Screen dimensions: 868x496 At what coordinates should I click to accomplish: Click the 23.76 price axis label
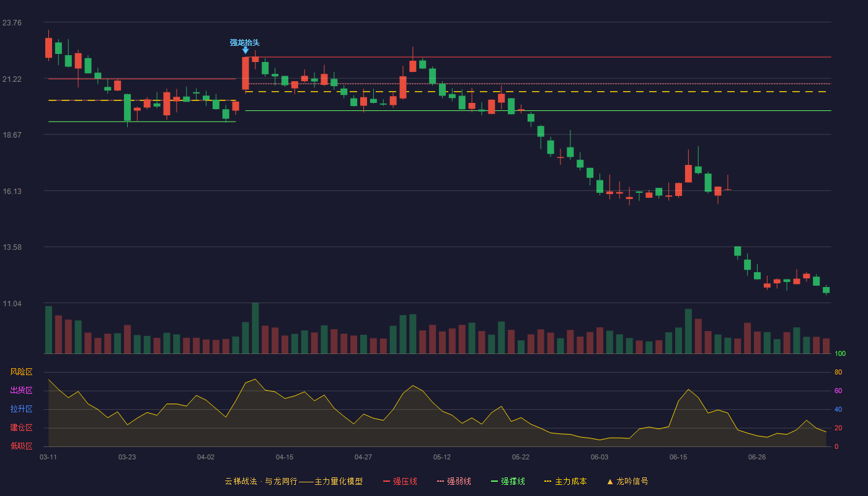(x=12, y=23)
